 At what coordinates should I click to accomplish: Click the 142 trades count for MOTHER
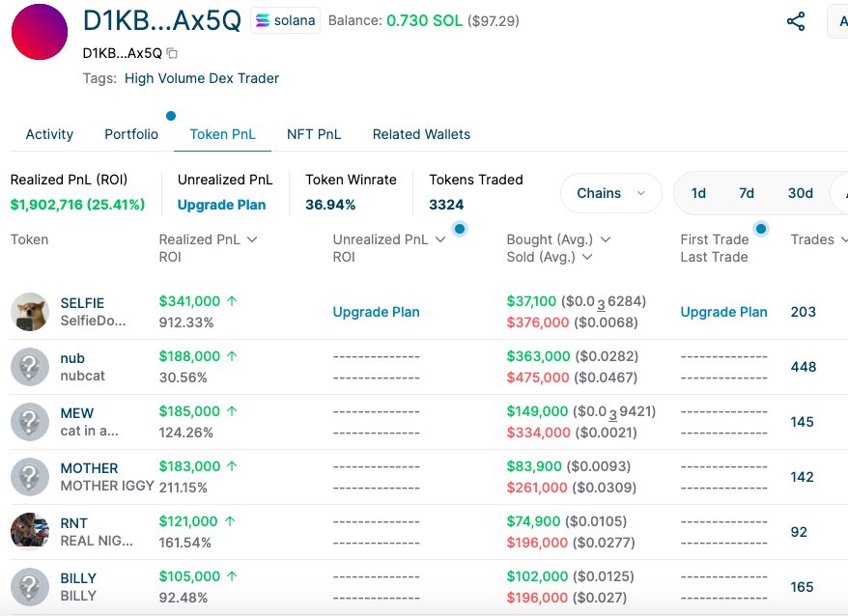tap(802, 477)
